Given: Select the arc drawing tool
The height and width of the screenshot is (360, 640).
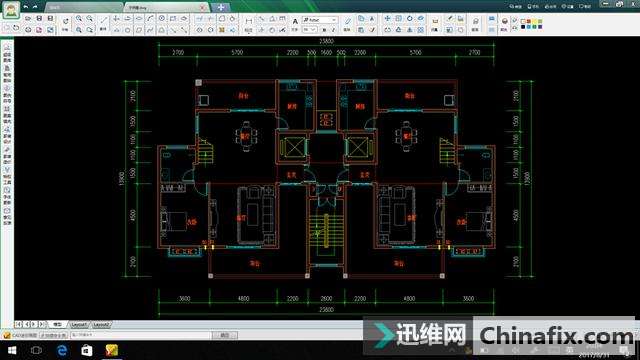Looking at the screenshot, I should (x=150, y=18).
